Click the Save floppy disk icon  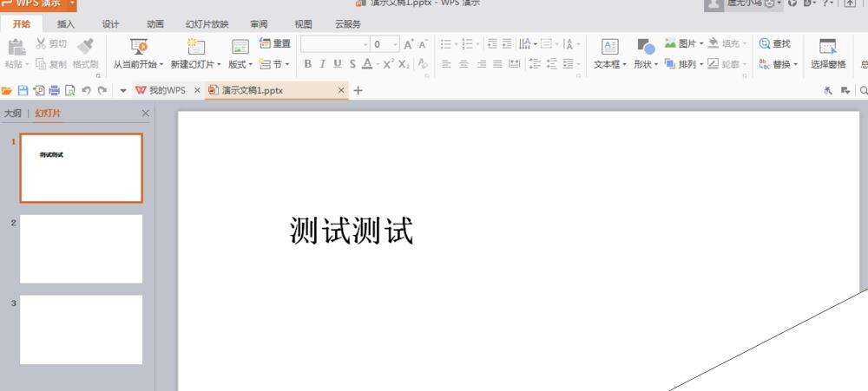pos(23,91)
